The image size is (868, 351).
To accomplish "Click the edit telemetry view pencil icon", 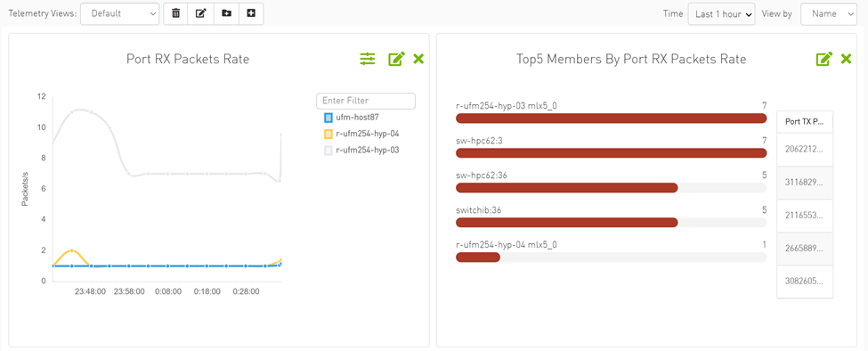I will 201,14.
